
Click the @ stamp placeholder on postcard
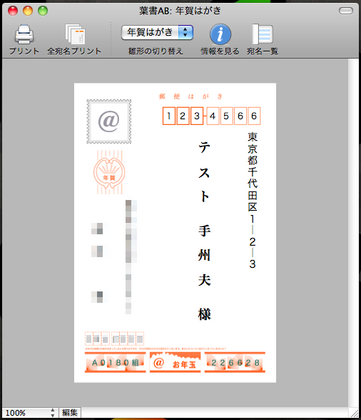(x=109, y=121)
